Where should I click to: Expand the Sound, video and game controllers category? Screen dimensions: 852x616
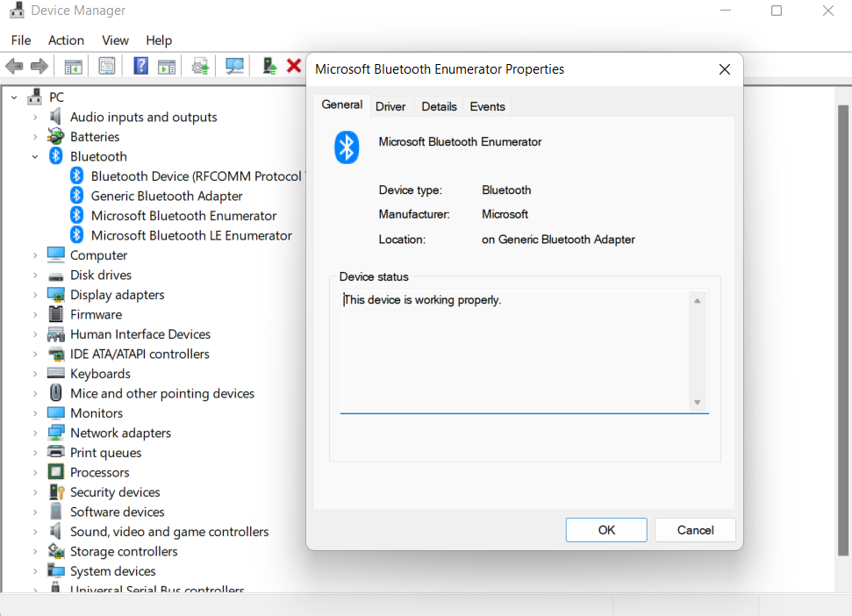[35, 532]
